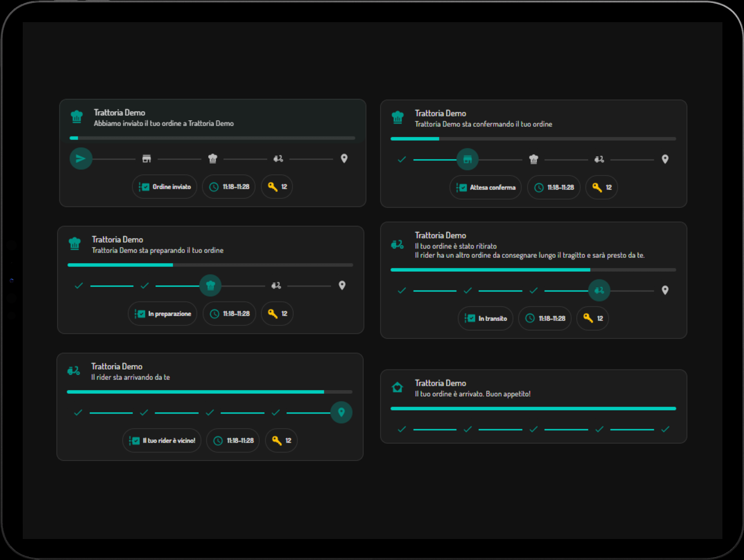Click the location pin step in the Attesa conferma card
The width and height of the screenshot is (744, 560).
point(665,159)
